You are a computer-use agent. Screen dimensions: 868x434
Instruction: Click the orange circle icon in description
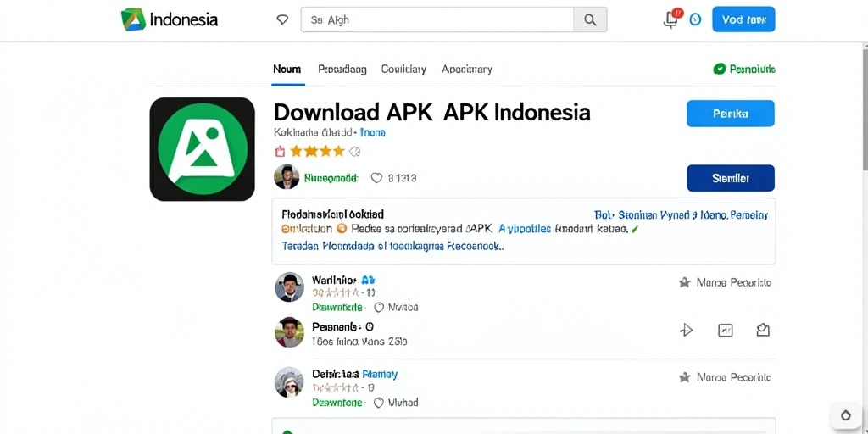[x=342, y=228]
